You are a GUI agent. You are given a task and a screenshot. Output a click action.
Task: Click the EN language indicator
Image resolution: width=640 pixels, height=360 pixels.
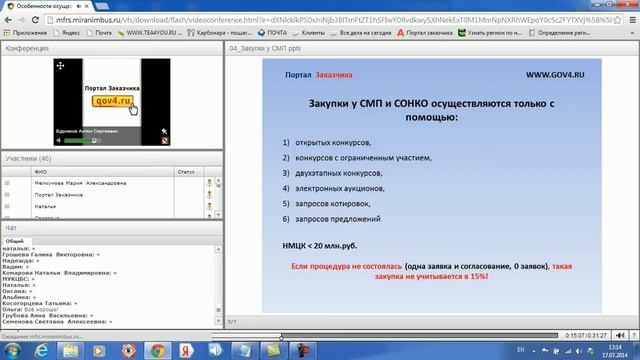520,350
